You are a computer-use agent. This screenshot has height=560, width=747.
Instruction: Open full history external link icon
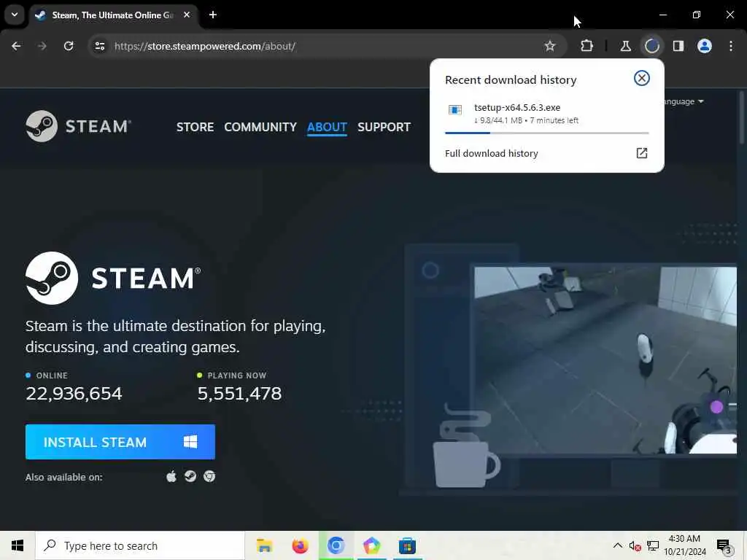pyautogui.click(x=642, y=153)
